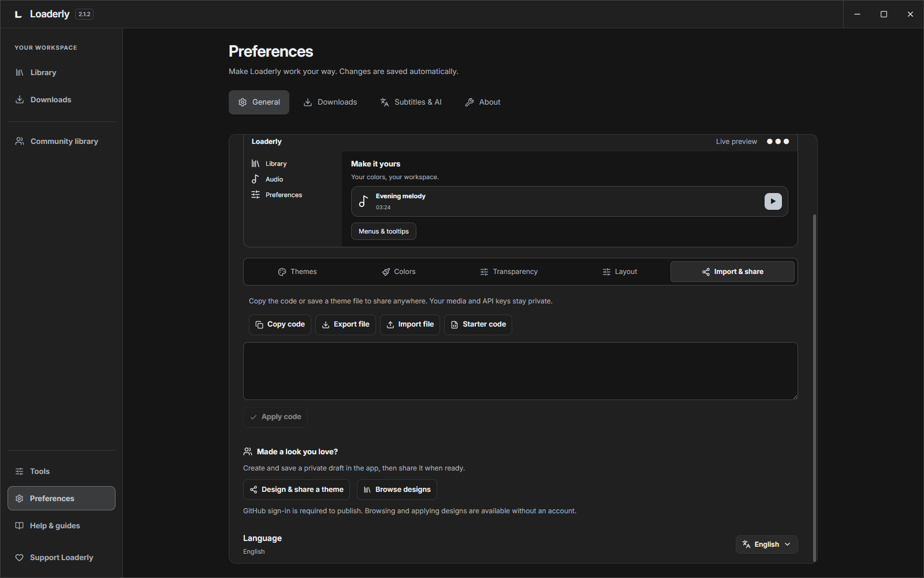Click Audio in the live preview
The width and height of the screenshot is (924, 578).
click(x=267, y=179)
